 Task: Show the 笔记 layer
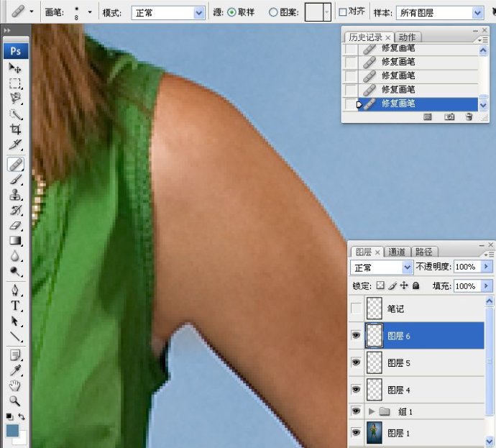pos(356,308)
